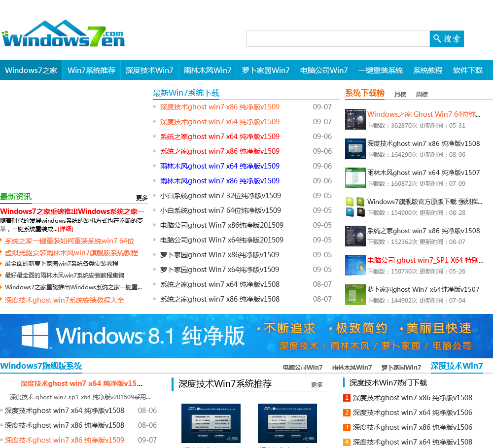Open link Windows之家 Ghost Win7 64位纯...
The height and width of the screenshot is (448, 493).
pos(423,114)
